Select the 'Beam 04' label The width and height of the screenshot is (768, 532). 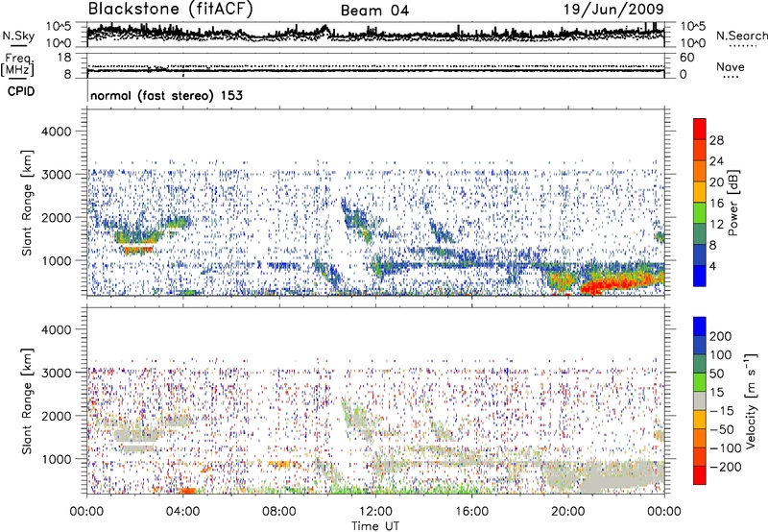[x=374, y=11]
